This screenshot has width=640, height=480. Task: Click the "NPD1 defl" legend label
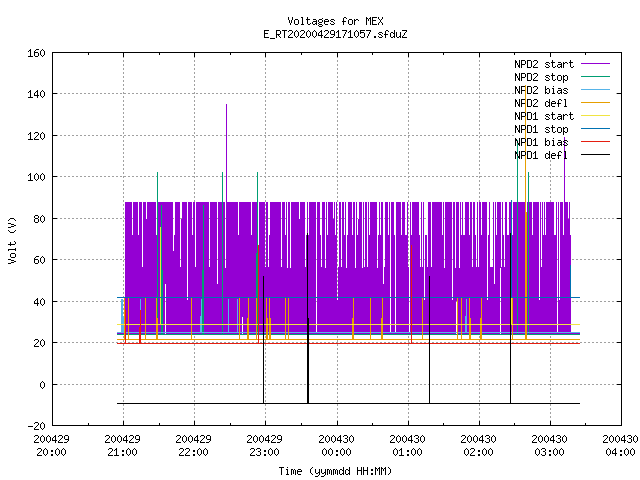pyautogui.click(x=541, y=156)
